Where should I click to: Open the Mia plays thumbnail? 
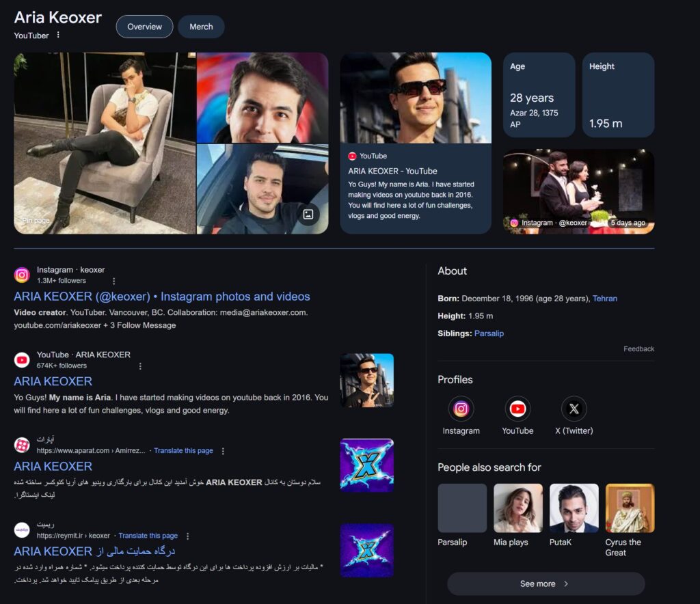[517, 508]
